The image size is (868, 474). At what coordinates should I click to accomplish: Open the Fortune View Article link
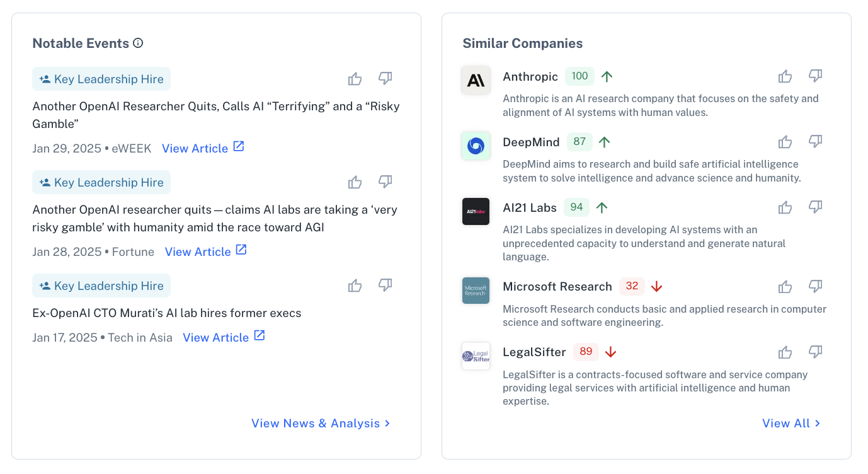click(x=206, y=251)
